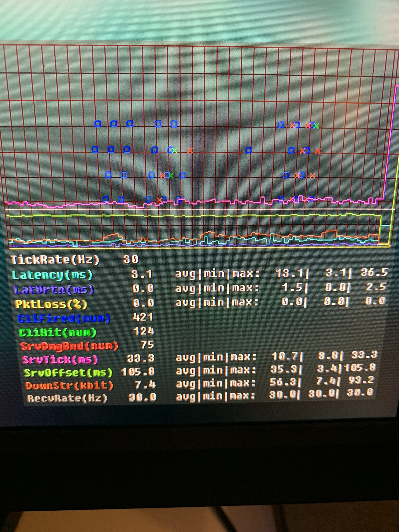Click the DownStr max value 93.2
The image size is (399, 532).
pyautogui.click(x=361, y=380)
